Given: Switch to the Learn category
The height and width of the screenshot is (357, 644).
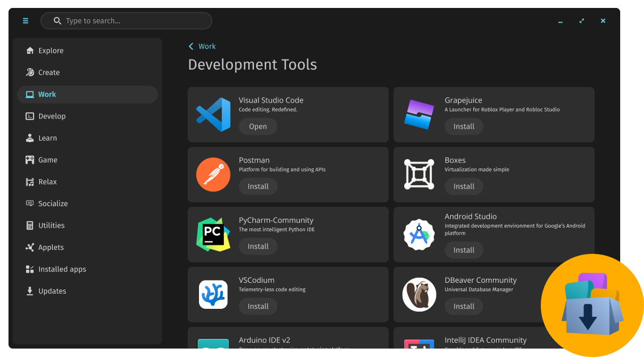Looking at the screenshot, I should pos(87,138).
